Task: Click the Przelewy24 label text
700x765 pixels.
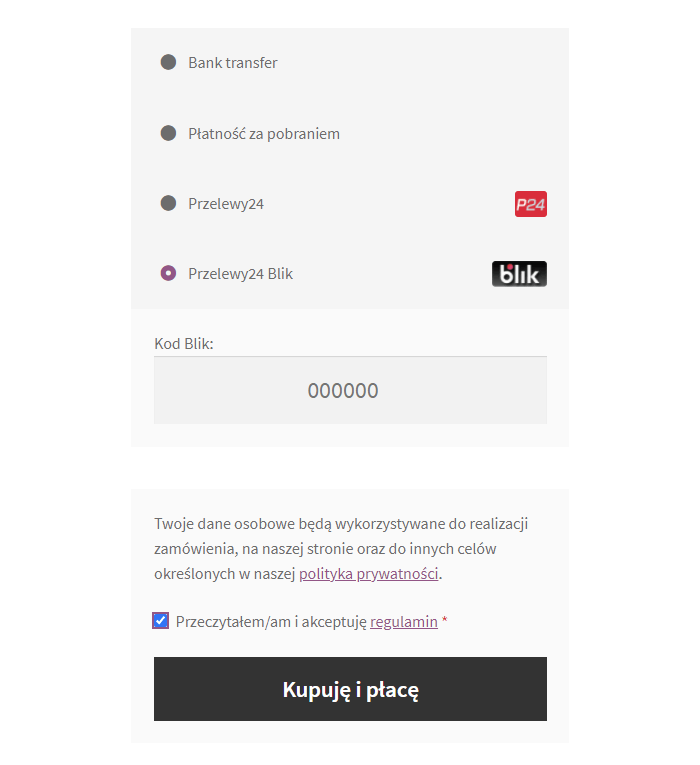Action: click(x=226, y=204)
